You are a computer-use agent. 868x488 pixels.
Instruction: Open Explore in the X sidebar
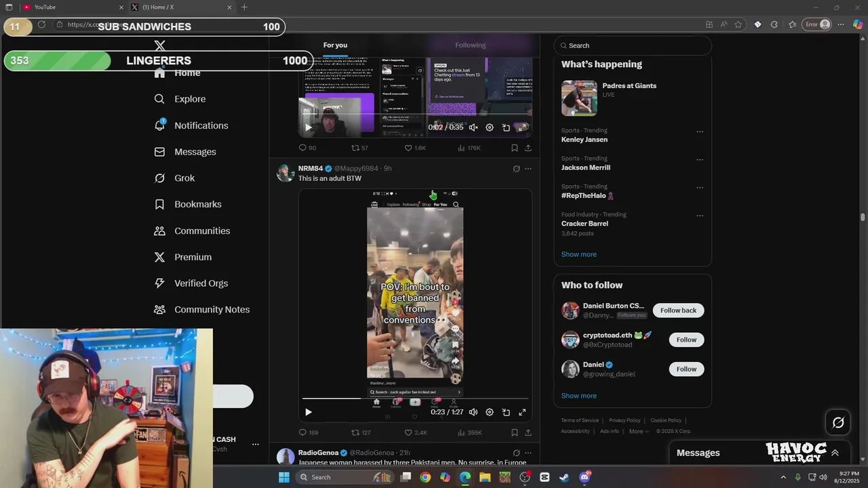click(180, 99)
